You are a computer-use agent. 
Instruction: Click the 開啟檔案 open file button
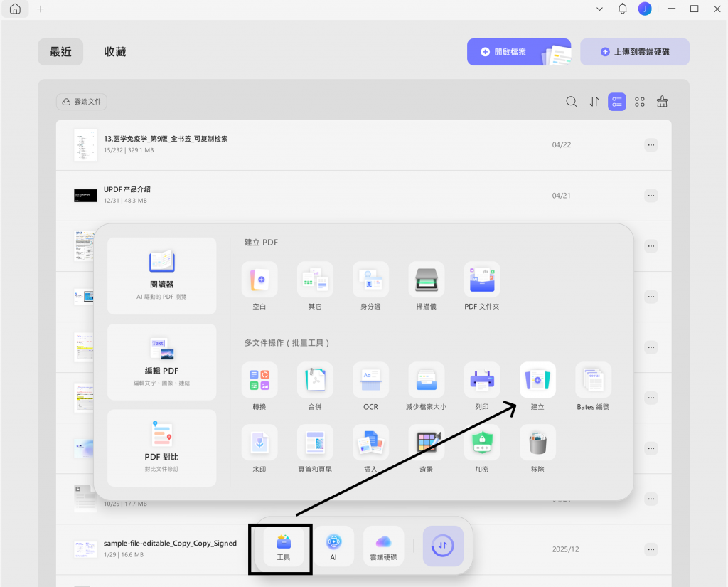pos(519,52)
